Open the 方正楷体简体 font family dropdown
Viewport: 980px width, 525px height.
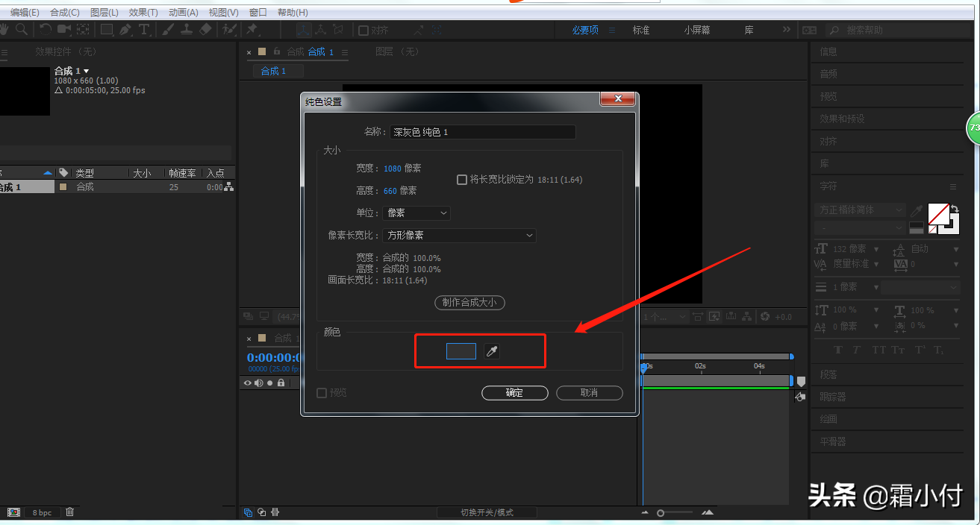[x=859, y=210]
